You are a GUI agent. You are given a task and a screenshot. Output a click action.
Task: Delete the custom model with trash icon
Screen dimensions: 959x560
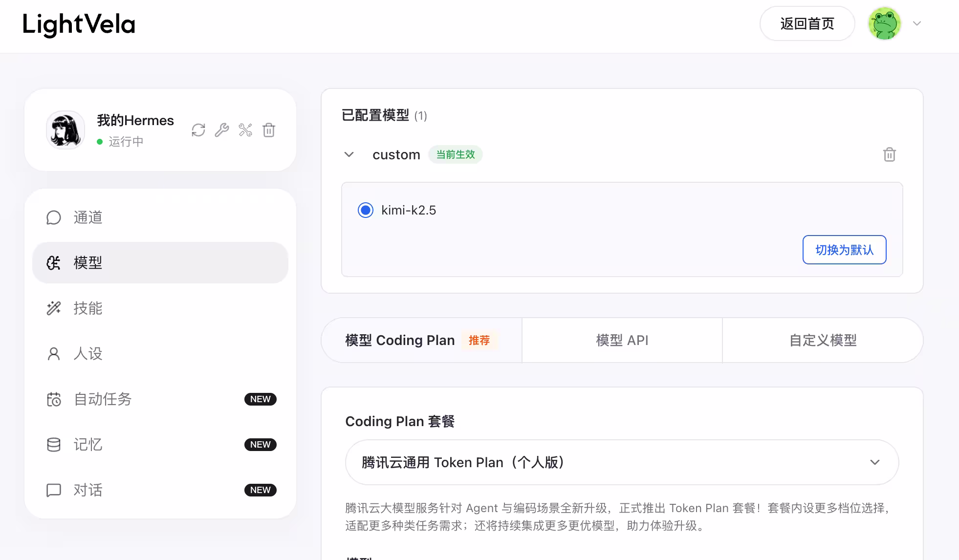(x=890, y=154)
